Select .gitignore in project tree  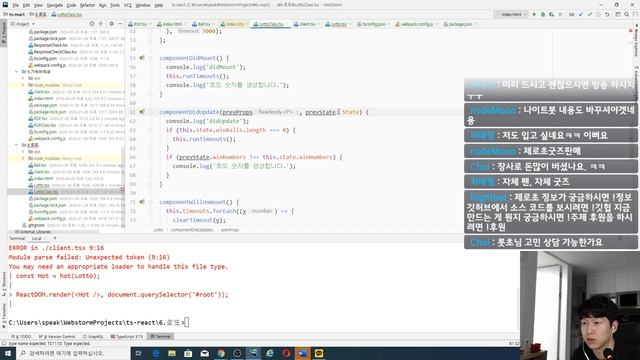pyautogui.click(x=36, y=225)
